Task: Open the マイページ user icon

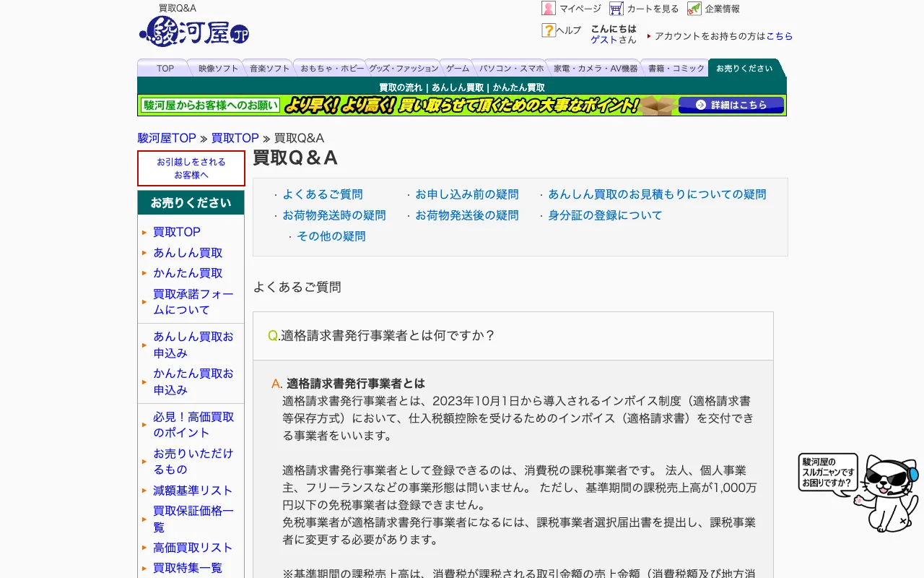Action: [x=549, y=9]
